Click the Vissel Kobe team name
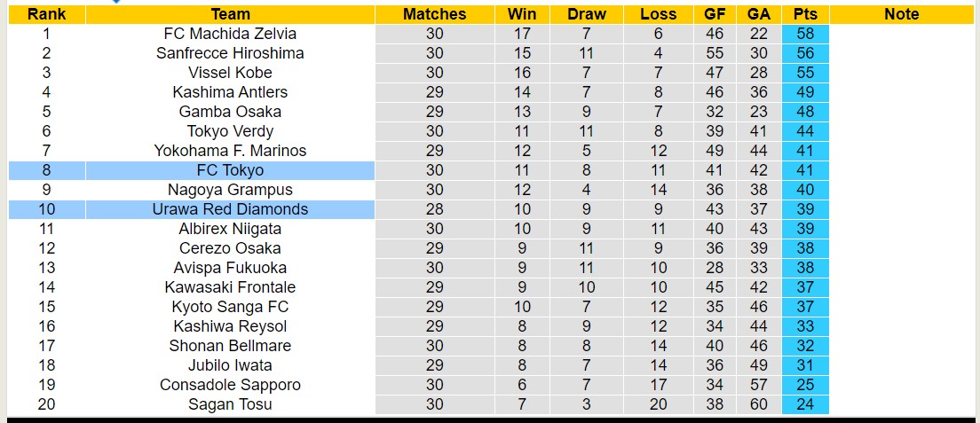980x423 pixels. coord(230,73)
